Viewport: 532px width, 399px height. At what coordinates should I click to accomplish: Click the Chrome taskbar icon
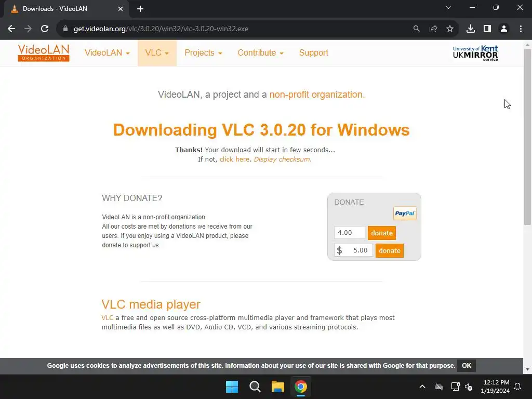tap(301, 387)
